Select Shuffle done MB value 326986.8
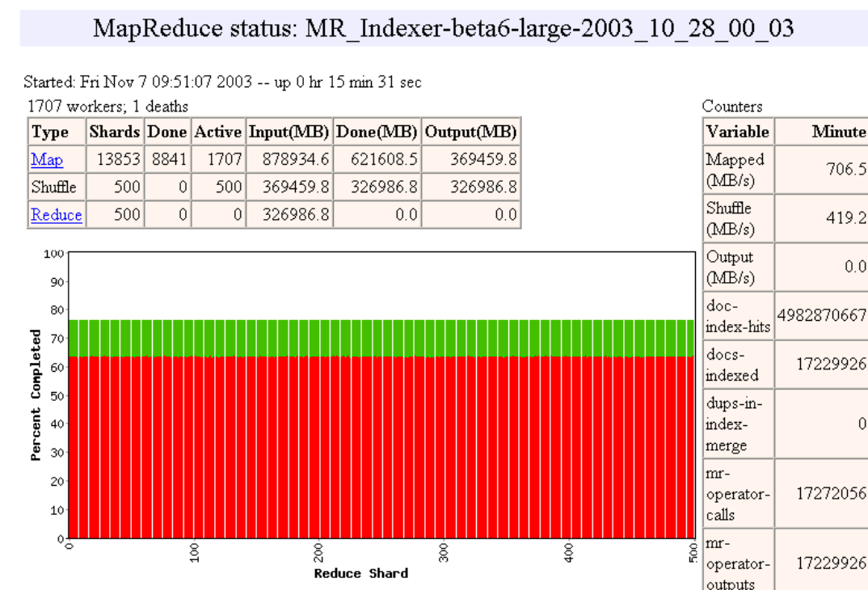 pyautogui.click(x=384, y=187)
